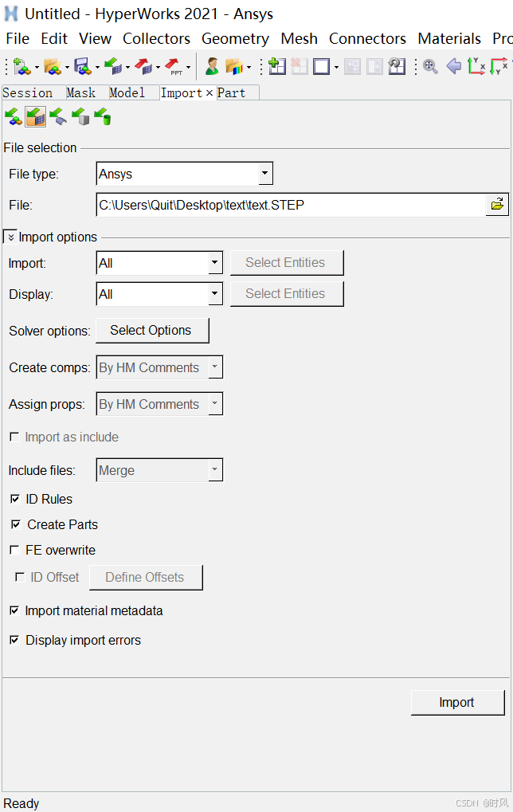Click the Publish to PPT icon
The width and height of the screenshot is (513, 812).
[174, 66]
